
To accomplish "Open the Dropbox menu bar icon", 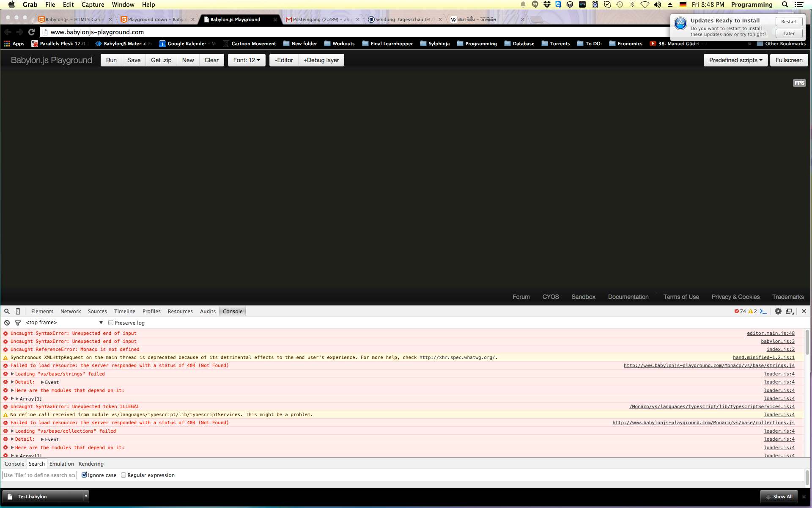I will tap(547, 5).
